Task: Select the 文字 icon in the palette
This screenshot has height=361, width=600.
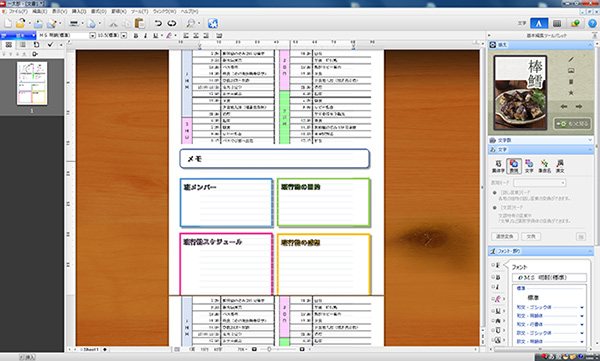Action: [x=529, y=166]
